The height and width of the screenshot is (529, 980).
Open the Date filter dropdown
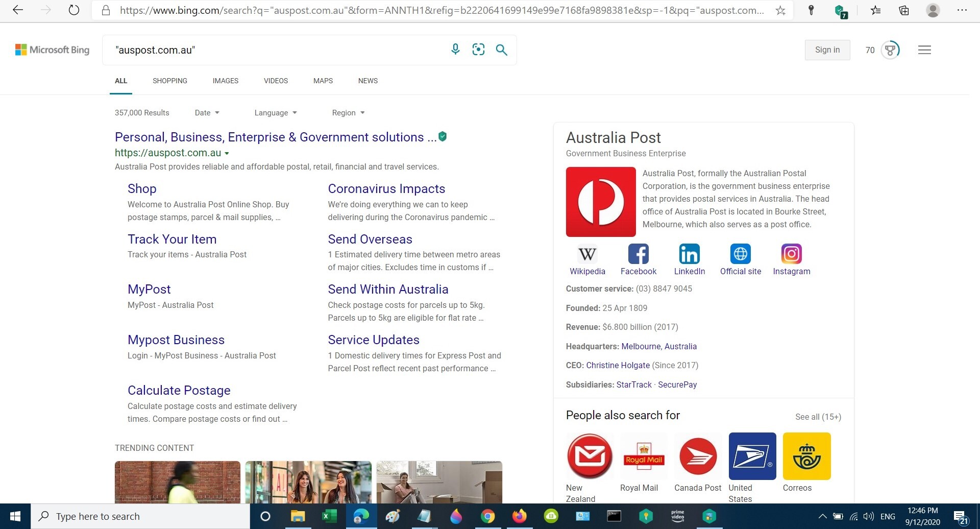[207, 113]
